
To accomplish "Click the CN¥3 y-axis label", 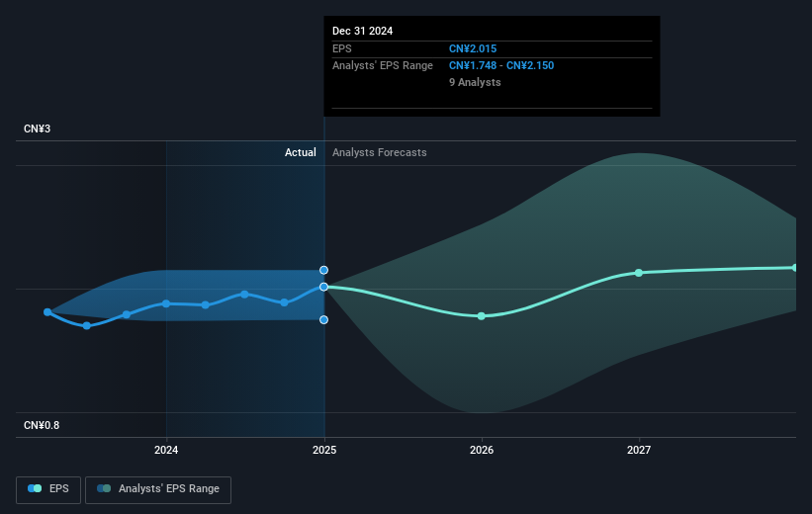I will 38,128.
